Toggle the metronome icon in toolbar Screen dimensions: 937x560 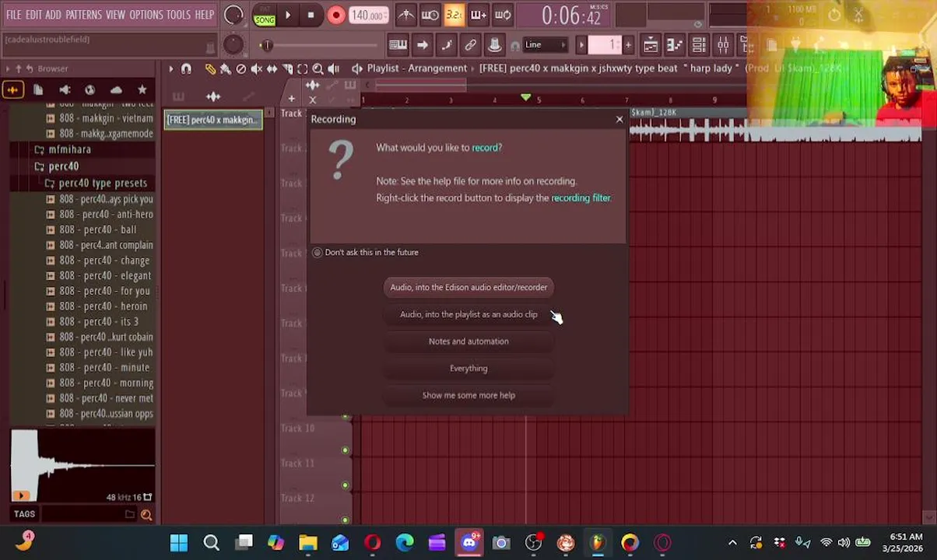[x=406, y=15]
